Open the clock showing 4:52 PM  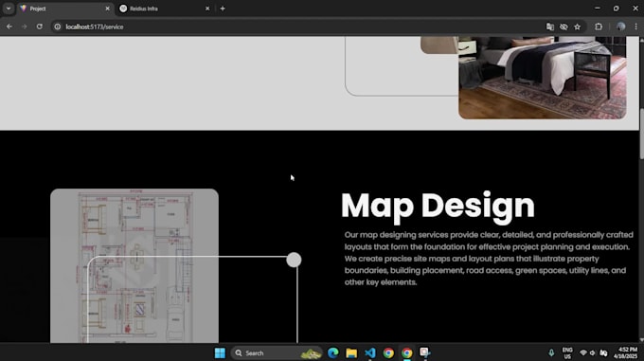click(625, 352)
